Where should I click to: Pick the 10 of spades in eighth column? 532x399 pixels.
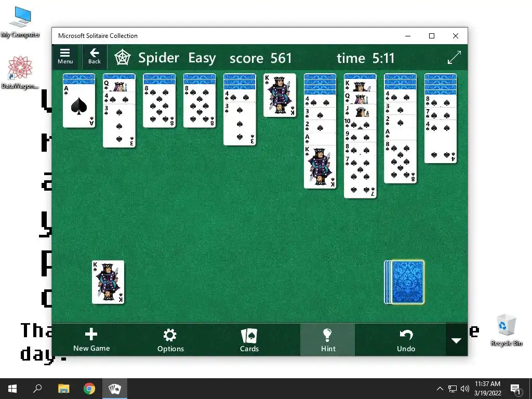pos(360,124)
